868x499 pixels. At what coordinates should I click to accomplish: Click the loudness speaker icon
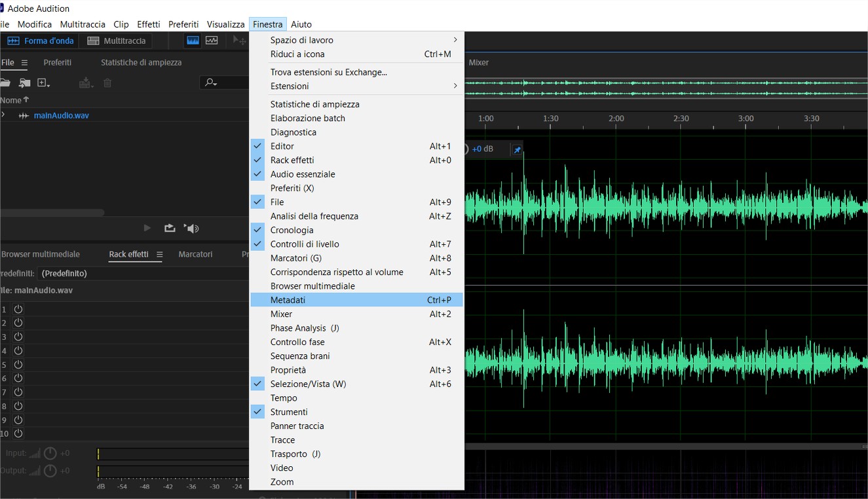tap(191, 228)
